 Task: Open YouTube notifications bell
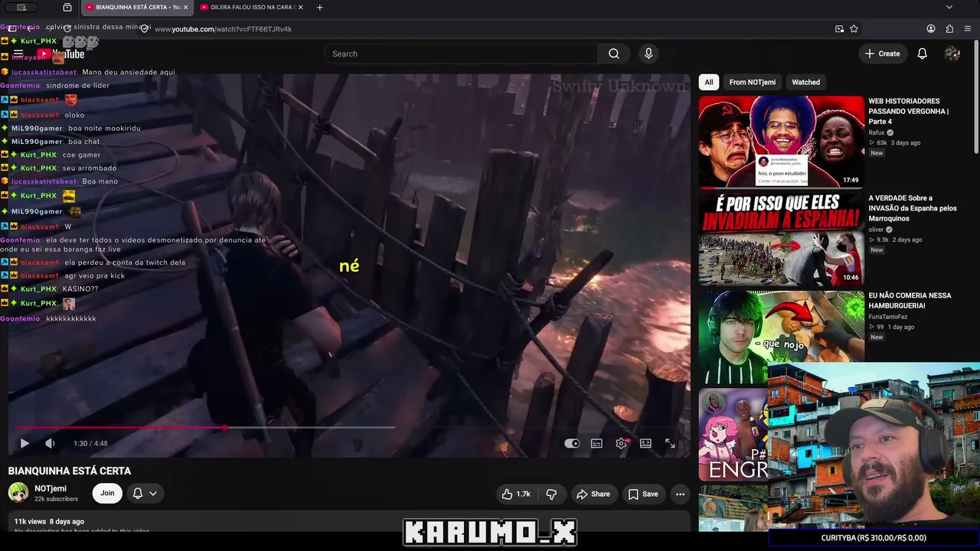(x=923, y=54)
